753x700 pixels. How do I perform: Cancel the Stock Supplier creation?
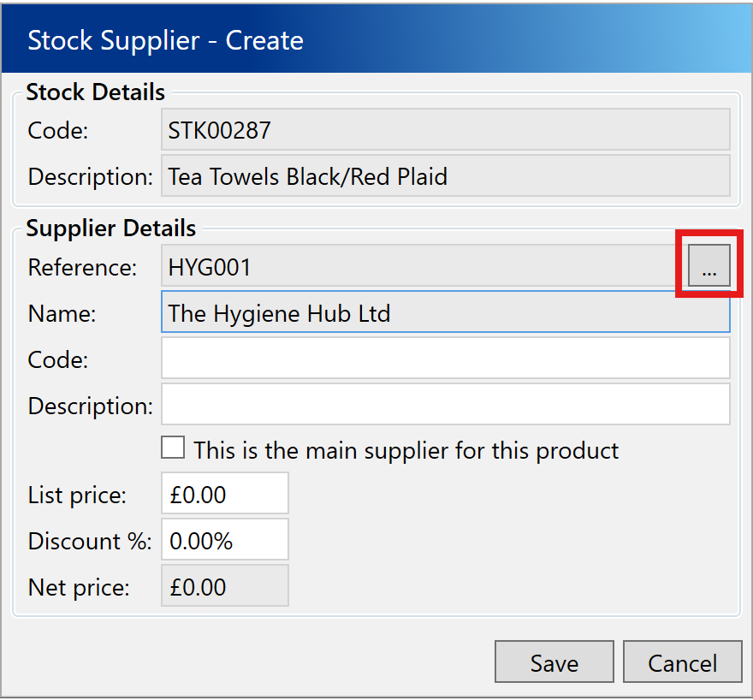(682, 663)
